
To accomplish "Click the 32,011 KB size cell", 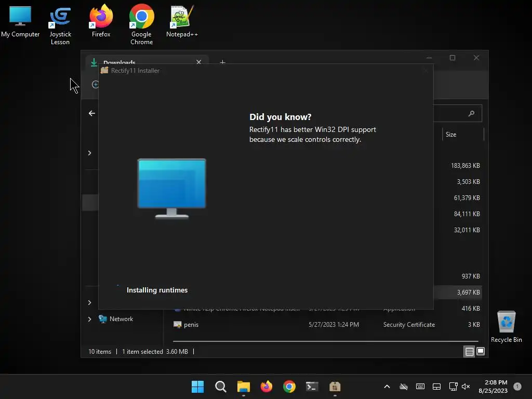I will pos(467,230).
